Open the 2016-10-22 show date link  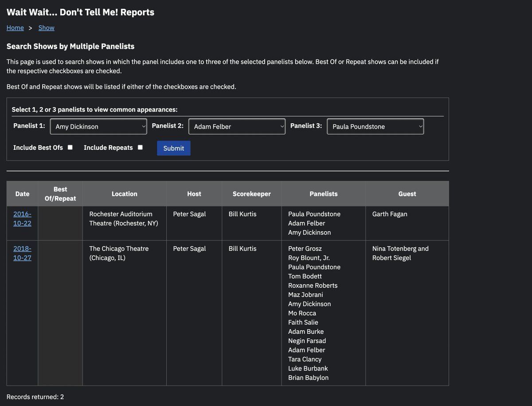click(22, 219)
